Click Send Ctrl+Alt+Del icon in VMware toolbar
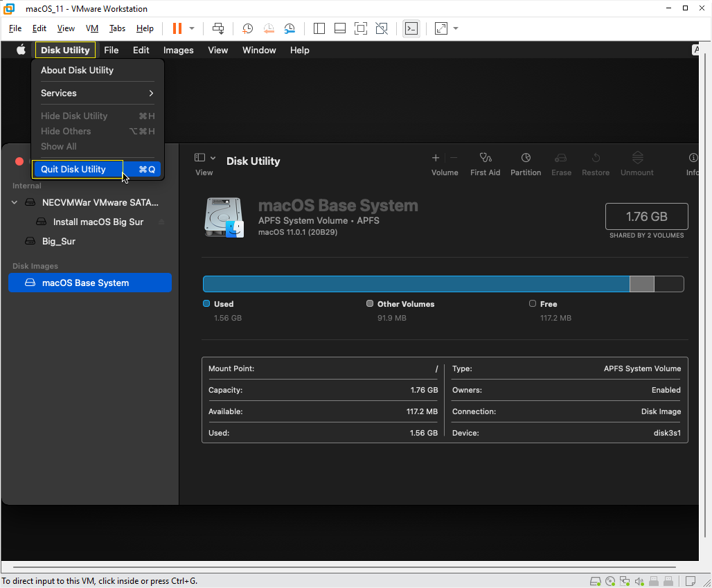Image resolution: width=712 pixels, height=588 pixels. pyautogui.click(x=218, y=28)
